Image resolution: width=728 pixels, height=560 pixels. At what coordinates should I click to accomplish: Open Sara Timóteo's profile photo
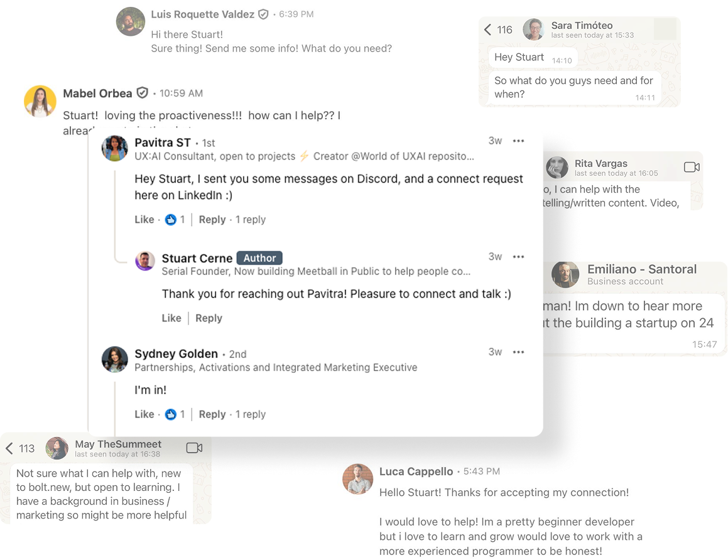click(x=535, y=30)
